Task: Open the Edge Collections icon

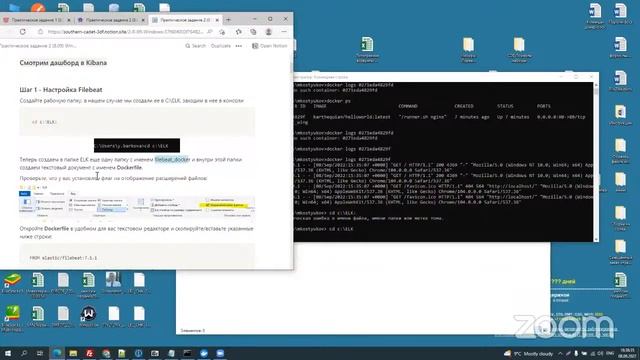Action: coord(253,31)
